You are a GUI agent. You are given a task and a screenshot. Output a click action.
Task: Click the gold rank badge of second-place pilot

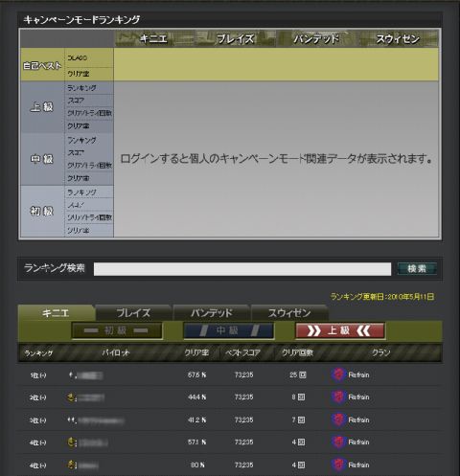pyautogui.click(x=72, y=397)
